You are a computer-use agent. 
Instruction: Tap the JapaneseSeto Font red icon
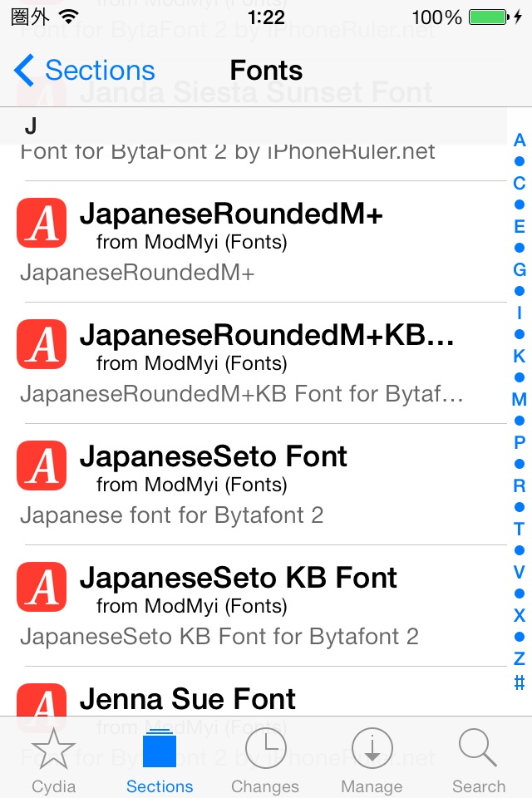[x=42, y=465]
